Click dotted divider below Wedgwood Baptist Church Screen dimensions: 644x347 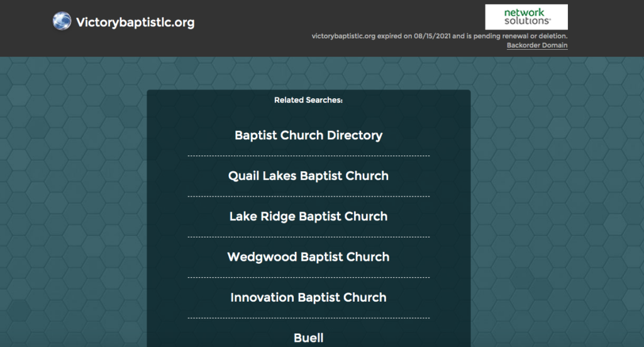tap(308, 277)
